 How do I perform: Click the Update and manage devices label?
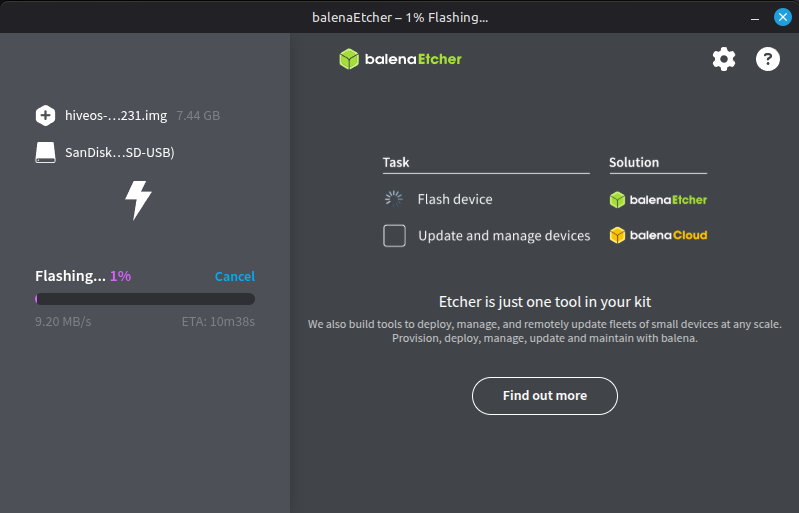(504, 236)
